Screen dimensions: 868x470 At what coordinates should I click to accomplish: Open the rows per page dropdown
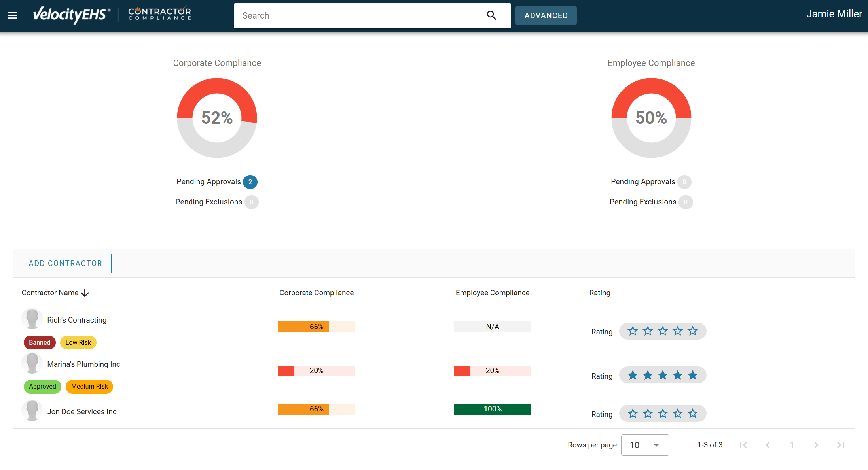645,445
